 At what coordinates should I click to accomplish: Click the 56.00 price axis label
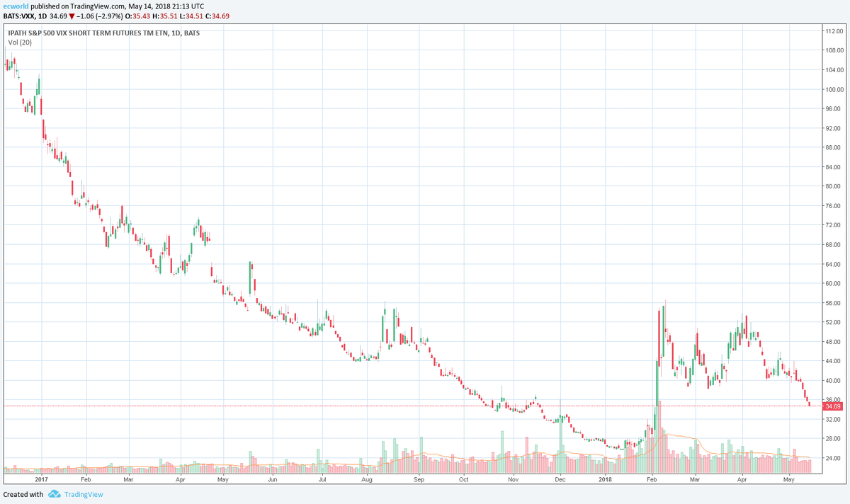(x=833, y=303)
